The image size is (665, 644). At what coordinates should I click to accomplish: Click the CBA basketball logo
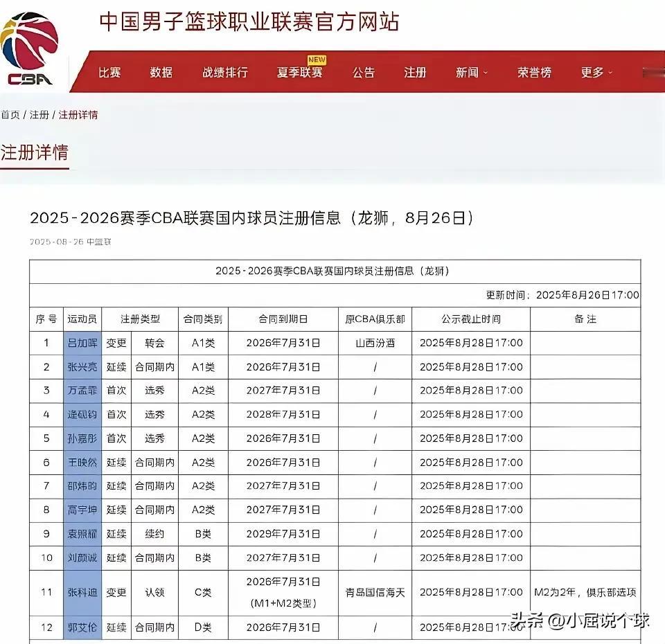click(28, 48)
